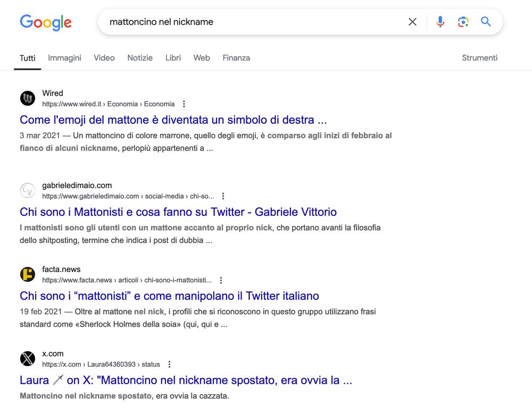Click the facta.news articoli URL breadcrumb
This screenshot has width=532, height=414.
point(127,281)
